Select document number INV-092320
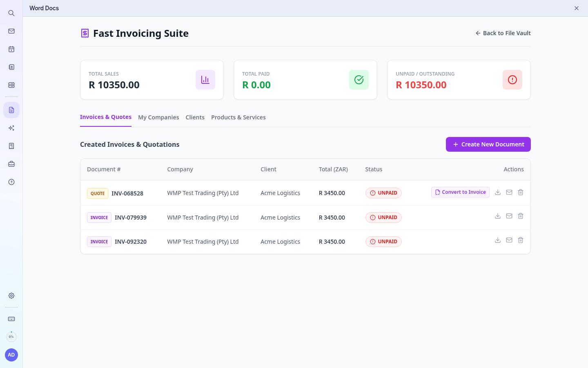Viewport: 588px width, 368px height. (131, 242)
